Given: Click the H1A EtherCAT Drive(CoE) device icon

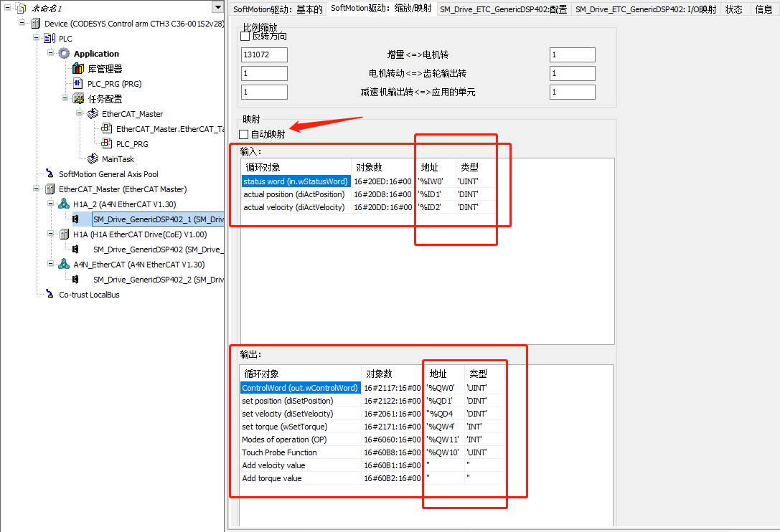Looking at the screenshot, I should click(x=64, y=234).
